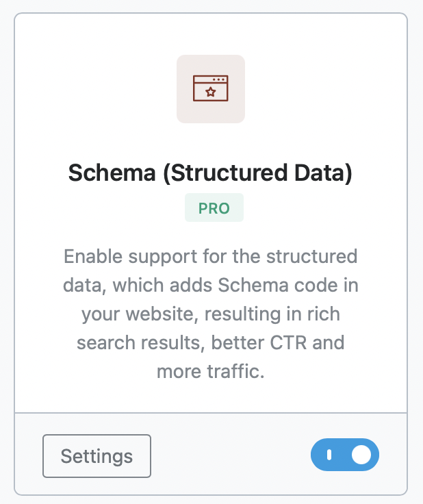Image resolution: width=423 pixels, height=504 pixels.
Task: Click the three dots in the Schema icon
Action: (x=219, y=80)
